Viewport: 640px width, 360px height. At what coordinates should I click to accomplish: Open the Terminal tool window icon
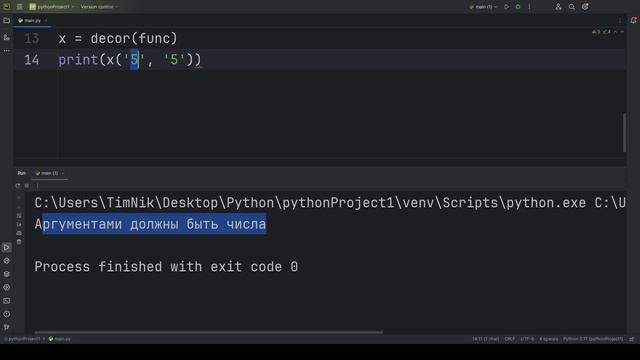point(7,301)
